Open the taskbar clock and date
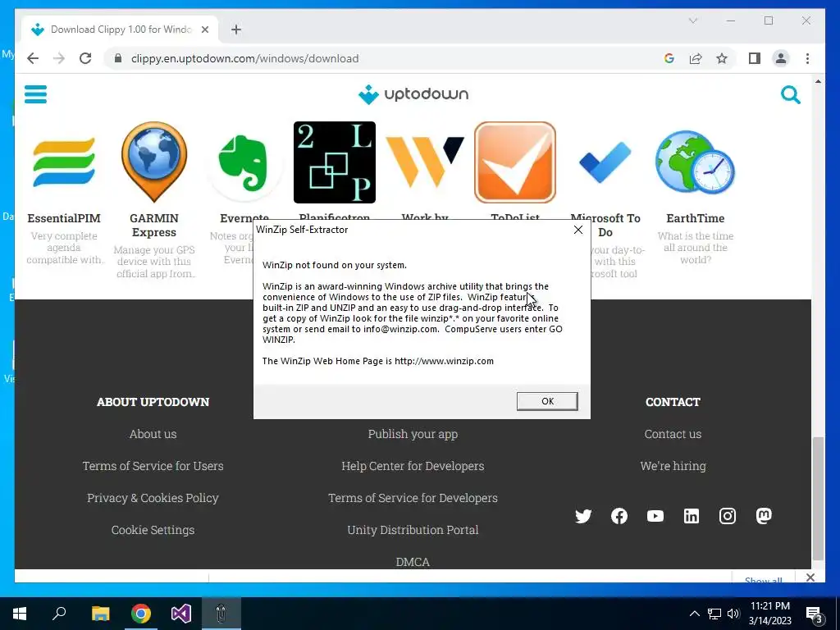Image resolution: width=840 pixels, height=630 pixels. tap(769, 614)
